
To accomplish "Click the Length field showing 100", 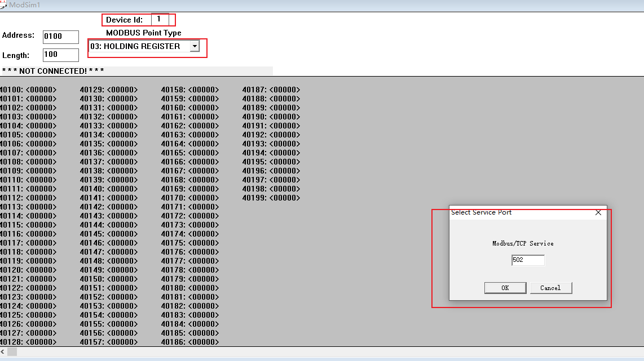I will click(61, 55).
